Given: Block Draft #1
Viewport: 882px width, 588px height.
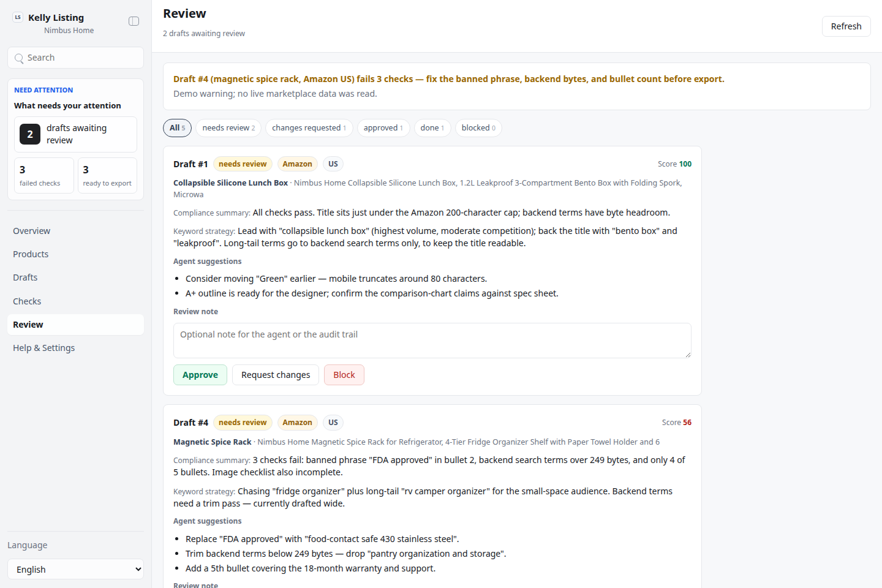Looking at the screenshot, I should click(344, 375).
